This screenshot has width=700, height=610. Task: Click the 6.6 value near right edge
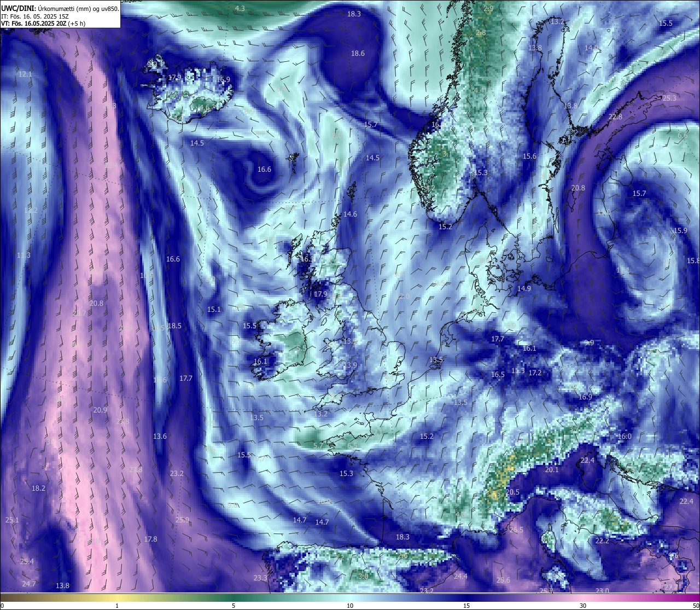click(682, 135)
